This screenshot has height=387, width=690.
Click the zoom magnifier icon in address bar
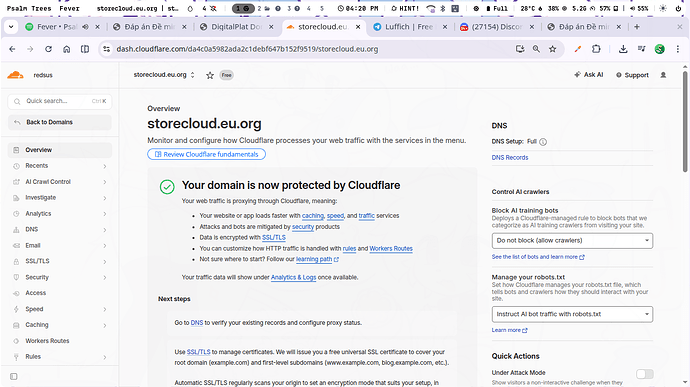point(536,49)
